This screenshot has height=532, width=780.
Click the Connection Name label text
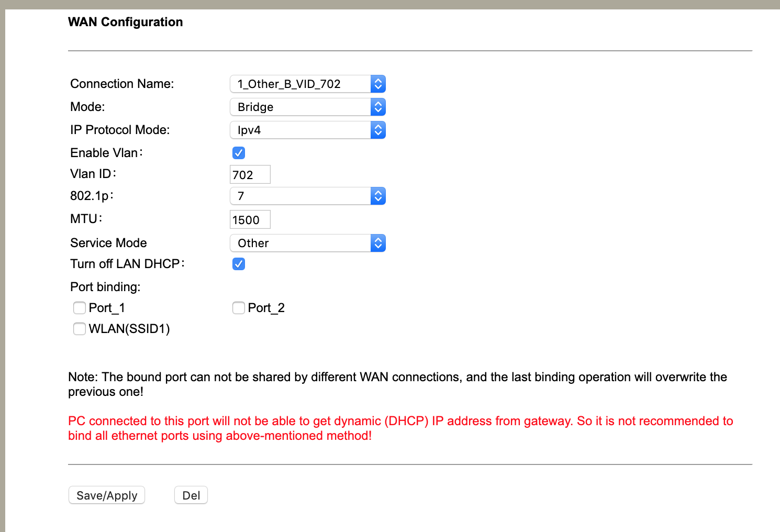coord(122,84)
